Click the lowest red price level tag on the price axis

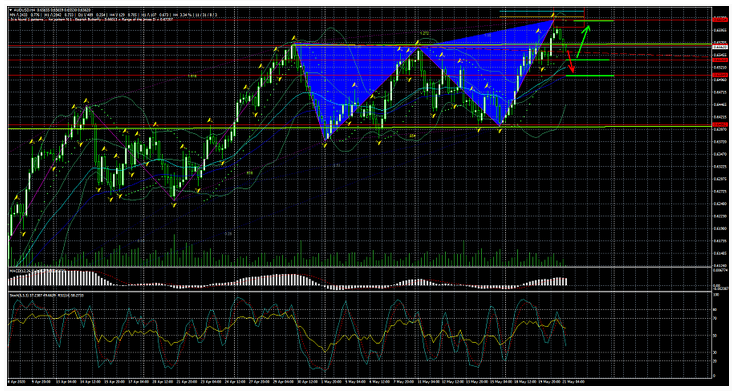point(719,125)
